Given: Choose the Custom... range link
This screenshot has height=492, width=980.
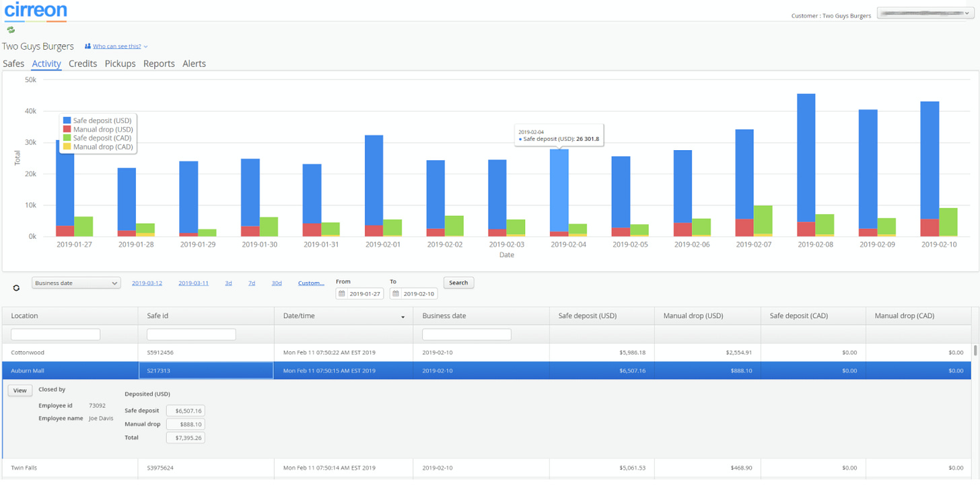Looking at the screenshot, I should tap(311, 283).
